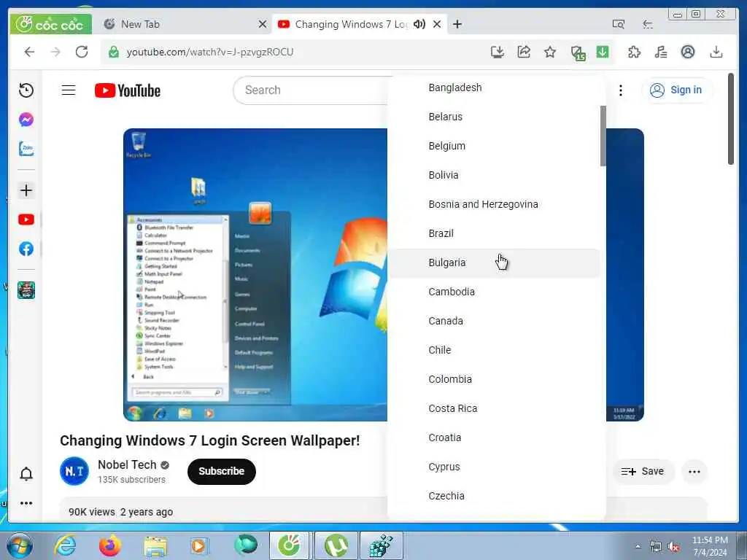Open Zalo from the sidebar
Screen dimensions: 747x560
pos(26,149)
